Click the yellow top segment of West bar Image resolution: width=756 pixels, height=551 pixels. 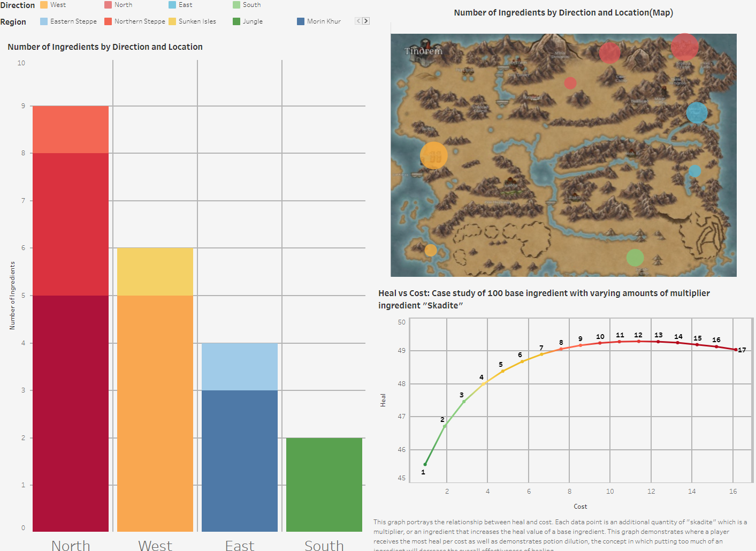155,271
